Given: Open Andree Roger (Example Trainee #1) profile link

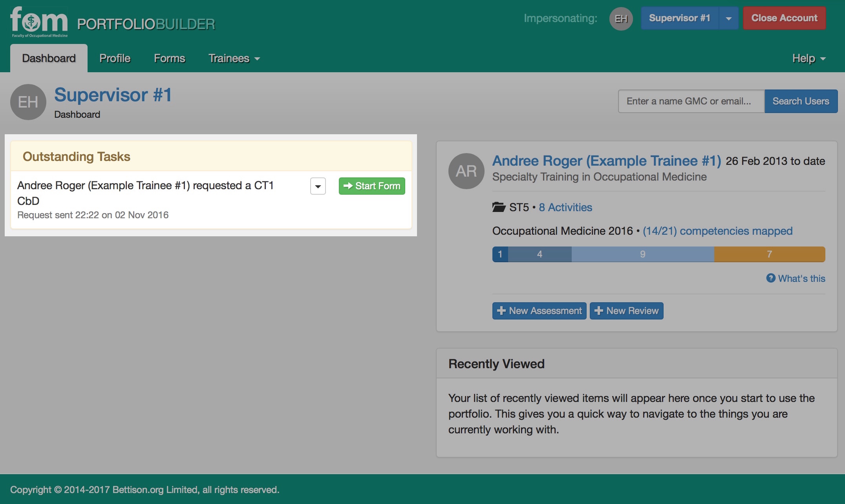Looking at the screenshot, I should click(607, 161).
